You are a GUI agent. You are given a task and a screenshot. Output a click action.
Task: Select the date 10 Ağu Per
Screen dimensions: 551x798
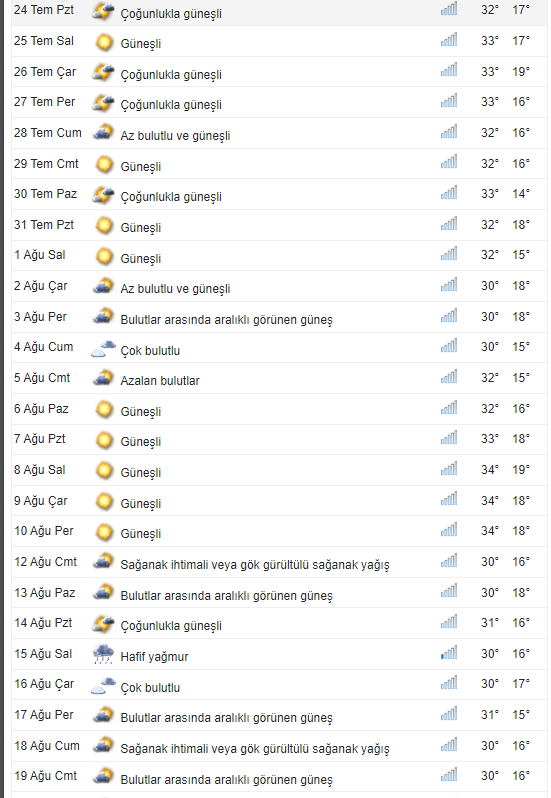44,531
